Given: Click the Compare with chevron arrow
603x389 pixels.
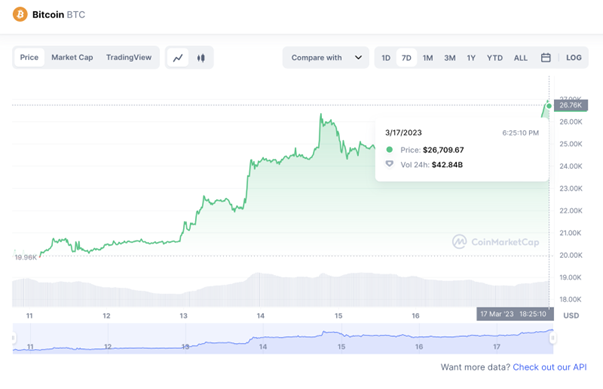Looking at the screenshot, I should 358,58.
